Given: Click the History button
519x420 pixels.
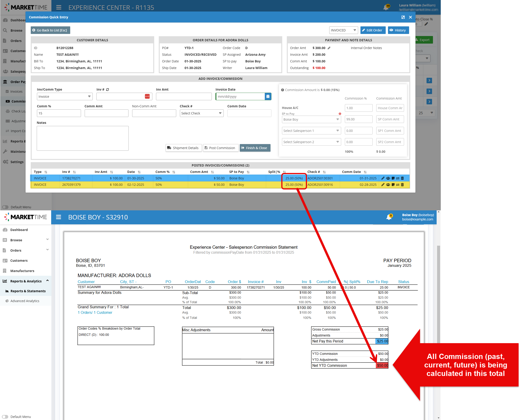Looking at the screenshot, I should coord(399,30).
